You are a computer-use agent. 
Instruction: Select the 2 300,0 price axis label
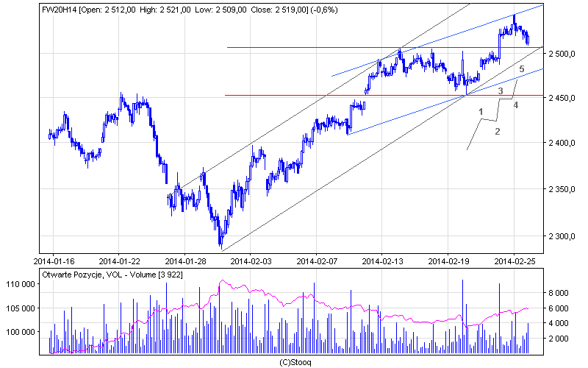562,236
